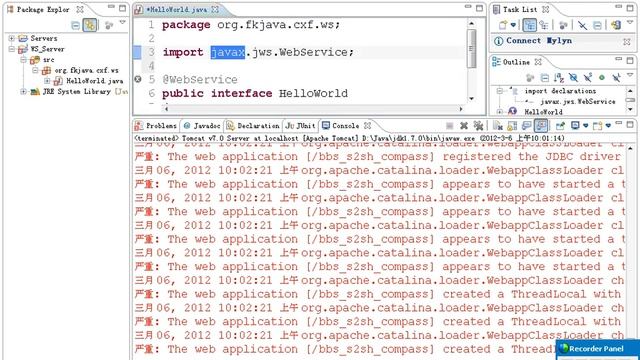This screenshot has height=360, width=640.
Task: Collapse org.fkjava.cxf.ws package node
Action: pos(35,70)
